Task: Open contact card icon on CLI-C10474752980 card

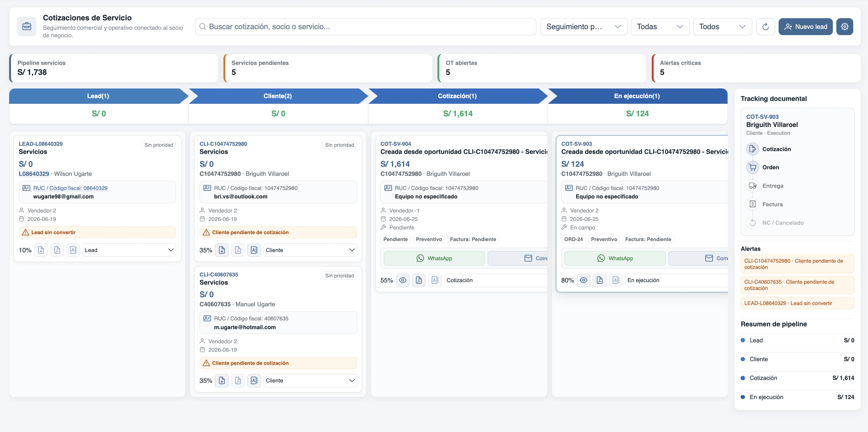Action: click(x=254, y=250)
